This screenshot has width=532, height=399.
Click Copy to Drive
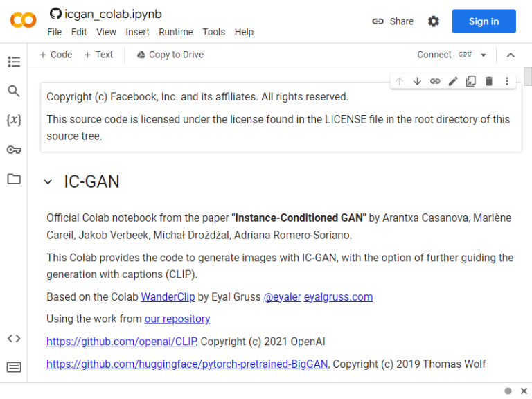pos(170,55)
